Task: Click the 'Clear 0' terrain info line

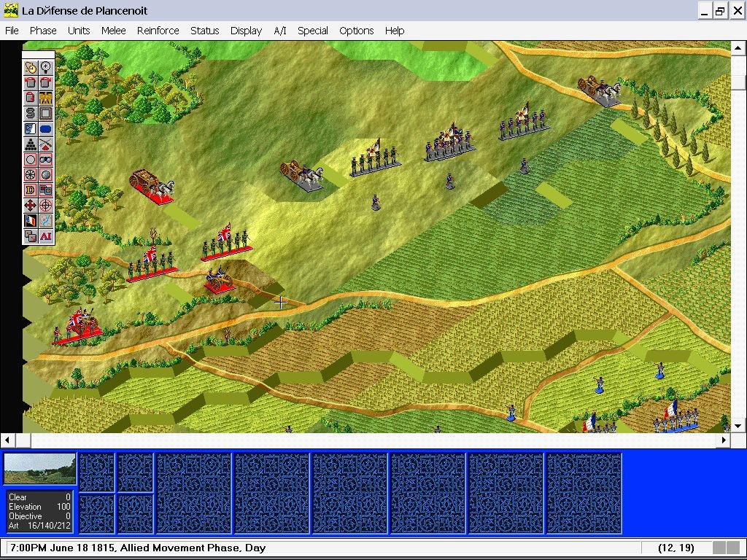Action: coord(39,497)
